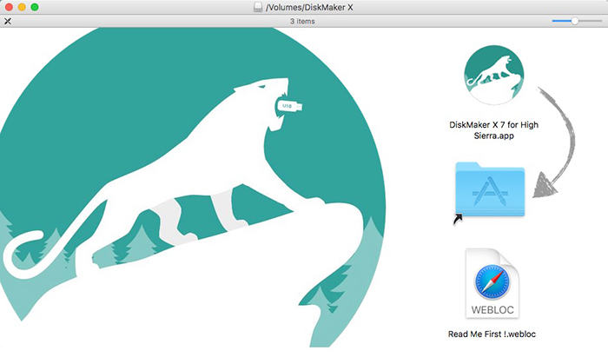Click the "3 items" status text
This screenshot has width=608, height=364.
click(x=302, y=21)
